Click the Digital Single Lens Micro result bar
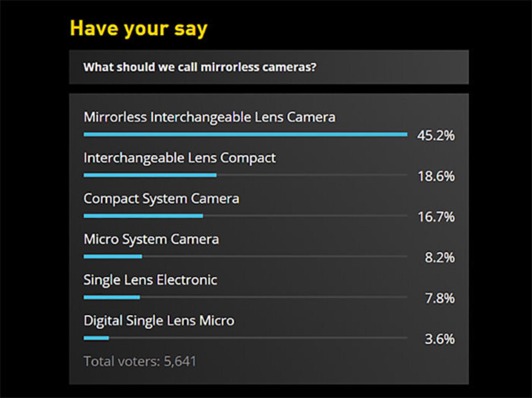 pyautogui.click(x=96, y=338)
